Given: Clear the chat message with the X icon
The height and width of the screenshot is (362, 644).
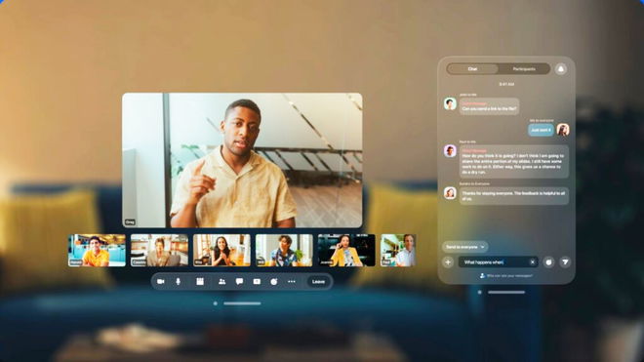Looking at the screenshot, I should 533,262.
